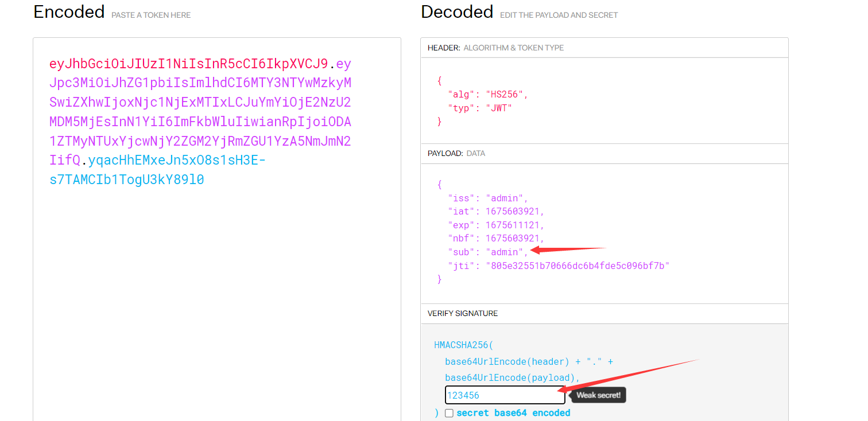Image resolution: width=868 pixels, height=421 pixels.
Task: Click the secret input field containing 123456
Action: [x=504, y=395]
